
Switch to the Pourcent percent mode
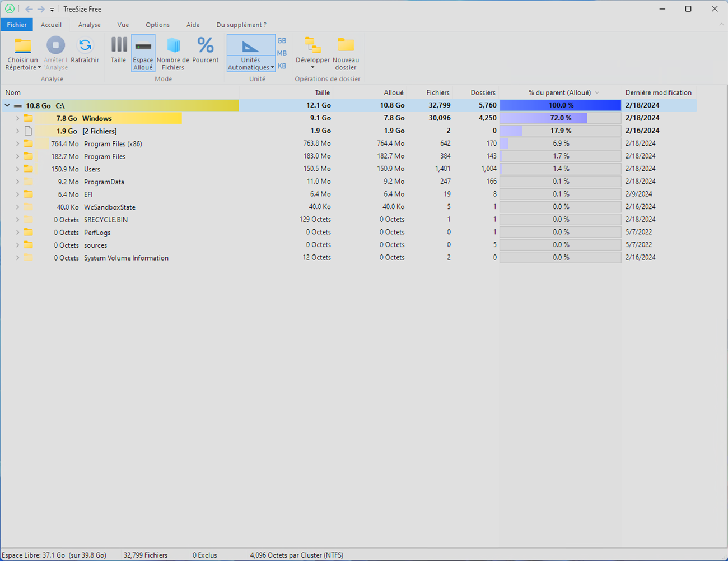(205, 46)
